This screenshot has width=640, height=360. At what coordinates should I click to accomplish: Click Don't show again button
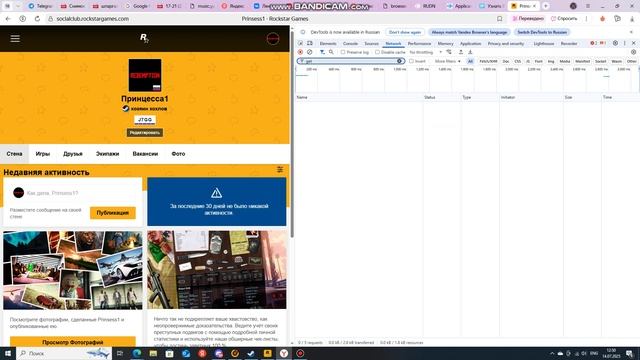tap(404, 32)
